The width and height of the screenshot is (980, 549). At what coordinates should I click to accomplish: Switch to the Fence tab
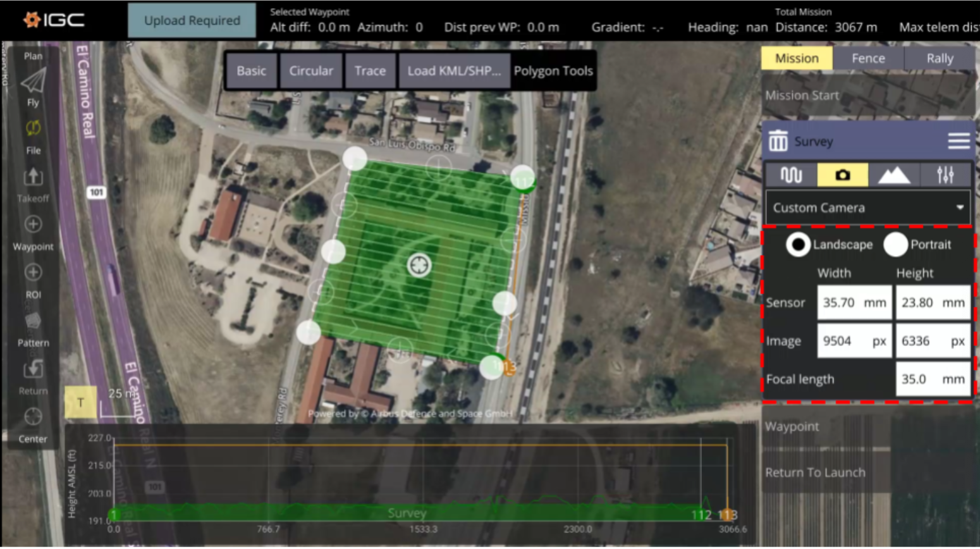point(867,58)
